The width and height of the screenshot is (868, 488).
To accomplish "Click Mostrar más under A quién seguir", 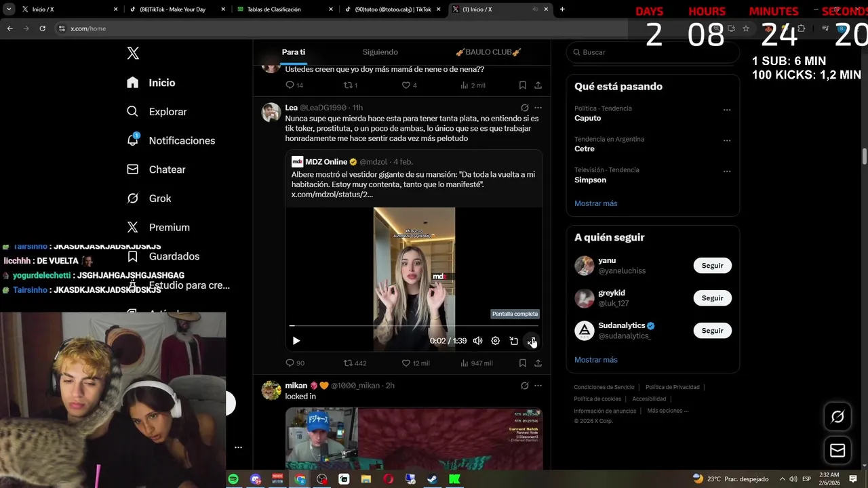I will point(596,360).
